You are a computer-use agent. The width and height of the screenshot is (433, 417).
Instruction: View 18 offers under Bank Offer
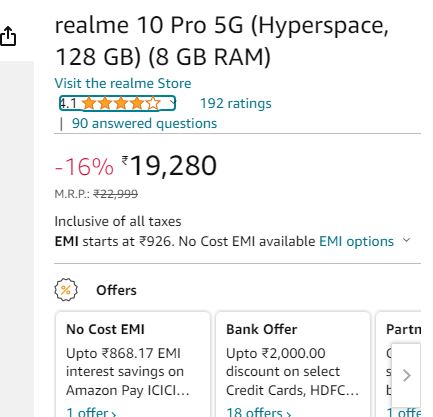259,412
